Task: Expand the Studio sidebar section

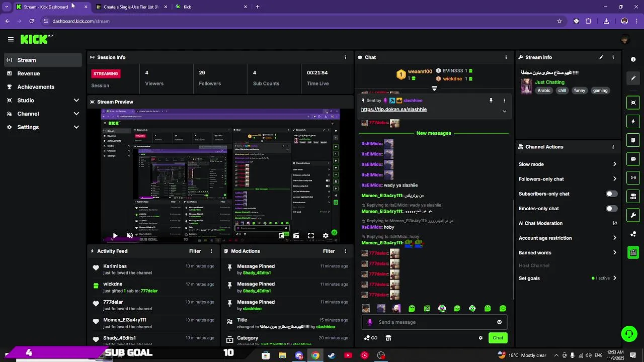Action: click(x=76, y=100)
